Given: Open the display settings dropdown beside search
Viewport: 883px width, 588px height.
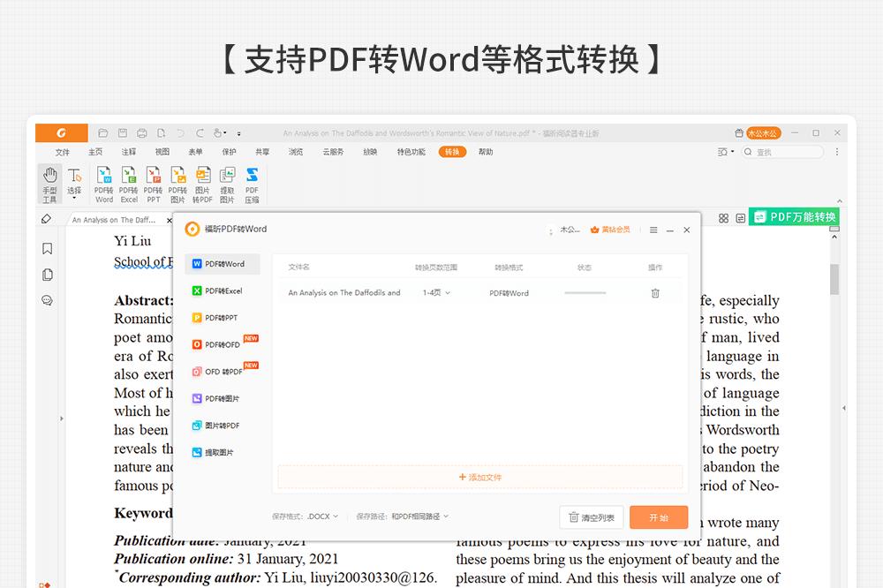Looking at the screenshot, I should coord(726,152).
